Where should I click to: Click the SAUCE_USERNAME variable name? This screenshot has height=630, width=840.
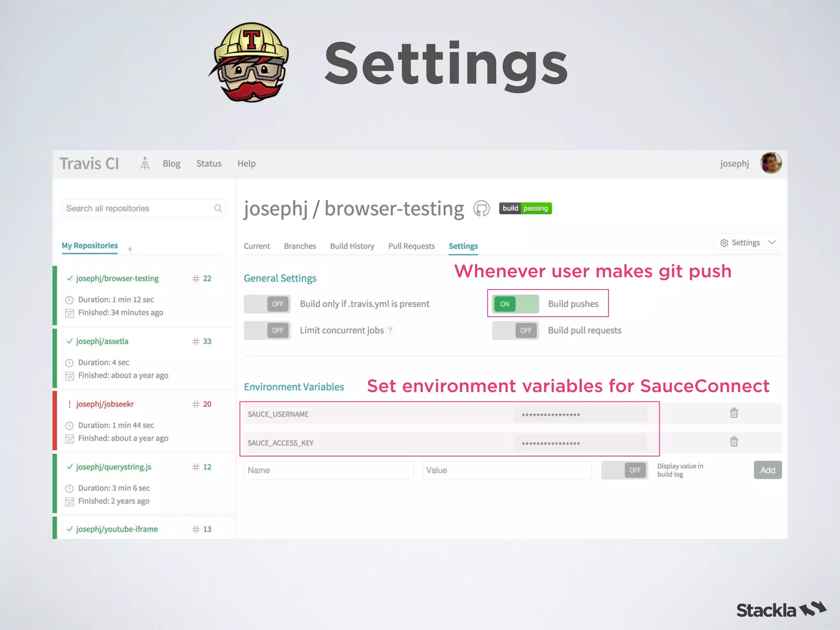pyautogui.click(x=278, y=414)
